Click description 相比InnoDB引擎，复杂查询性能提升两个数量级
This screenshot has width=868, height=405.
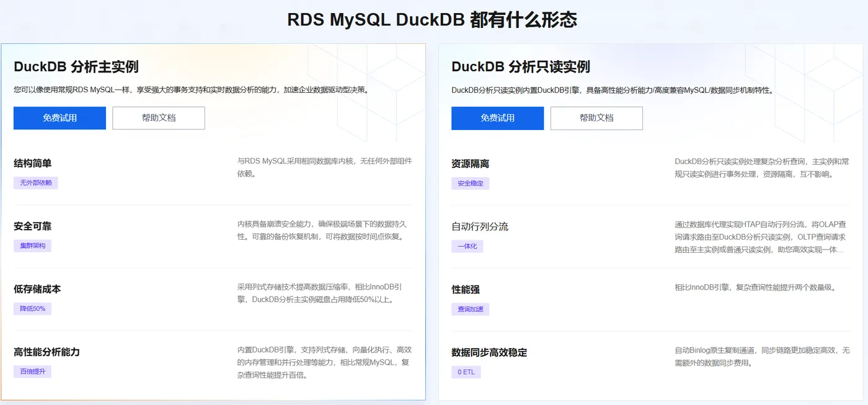pyautogui.click(x=756, y=287)
